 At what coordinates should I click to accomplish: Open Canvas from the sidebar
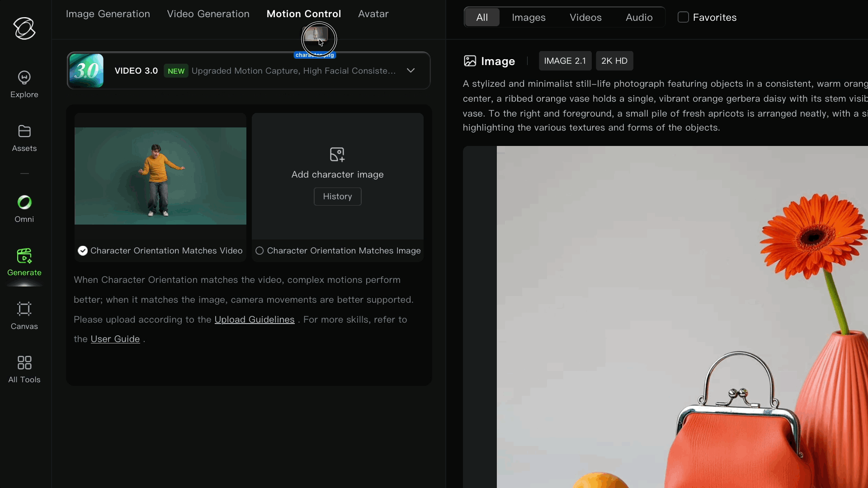[24, 316]
